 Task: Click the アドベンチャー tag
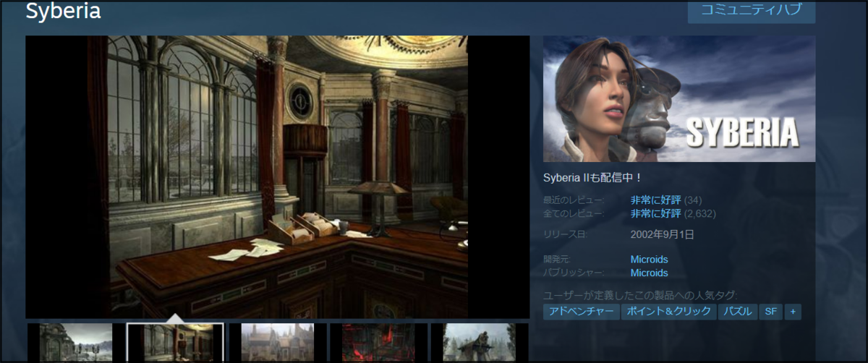pos(582,312)
